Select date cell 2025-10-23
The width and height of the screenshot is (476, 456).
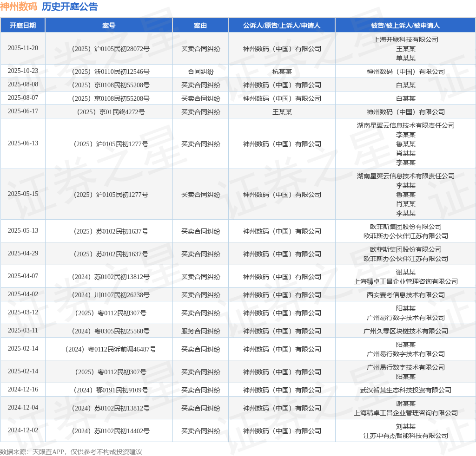coord(23,71)
